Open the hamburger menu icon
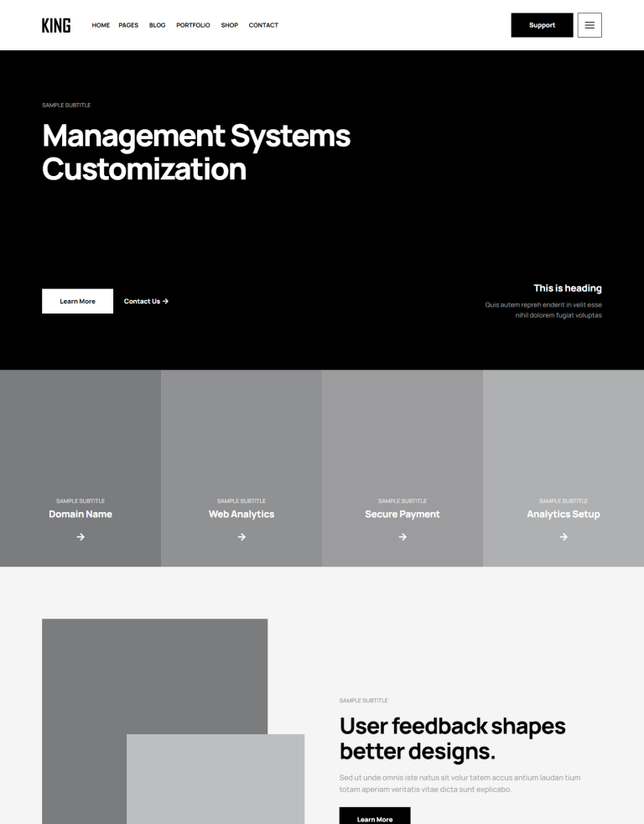Image resolution: width=644 pixels, height=824 pixels. 589,25
